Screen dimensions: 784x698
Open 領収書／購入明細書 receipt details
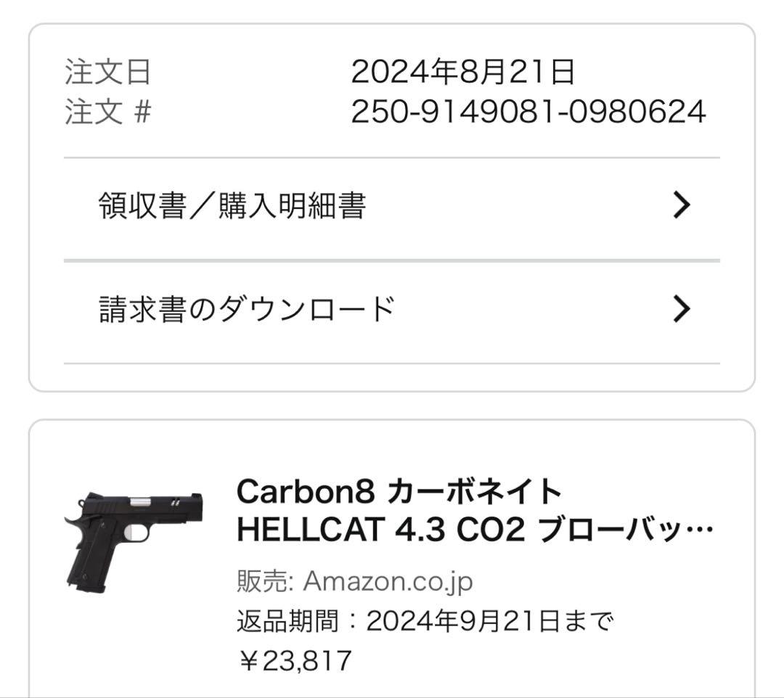pos(232,205)
